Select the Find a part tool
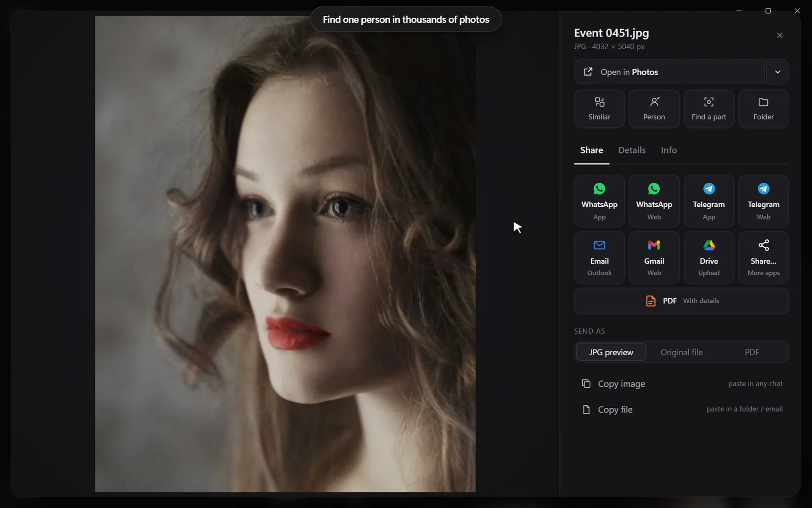 (708, 109)
